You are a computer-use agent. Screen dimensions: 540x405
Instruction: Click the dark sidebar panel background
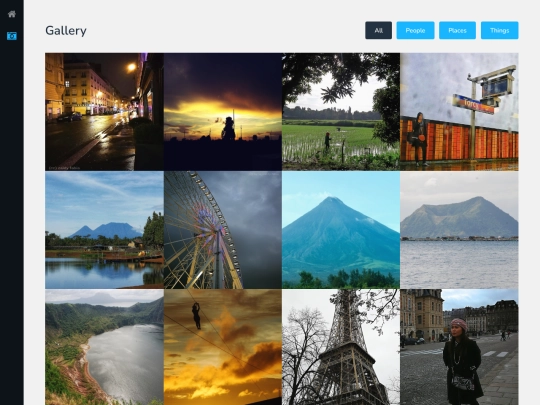[x=12, y=220]
